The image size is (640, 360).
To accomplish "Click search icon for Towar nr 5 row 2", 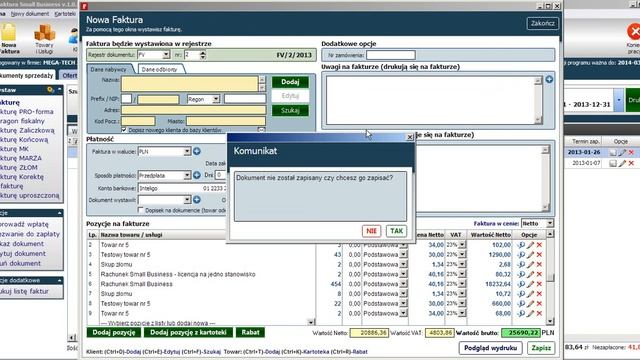I will (521, 245).
